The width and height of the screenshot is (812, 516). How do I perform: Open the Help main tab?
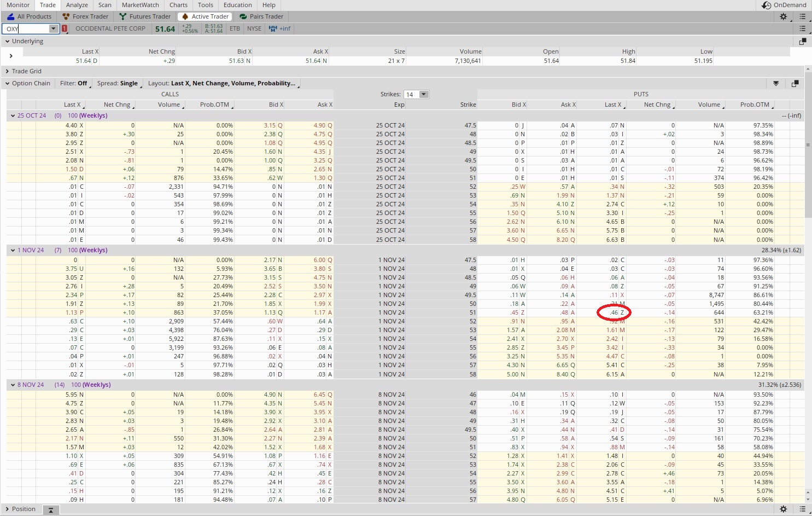click(x=269, y=5)
